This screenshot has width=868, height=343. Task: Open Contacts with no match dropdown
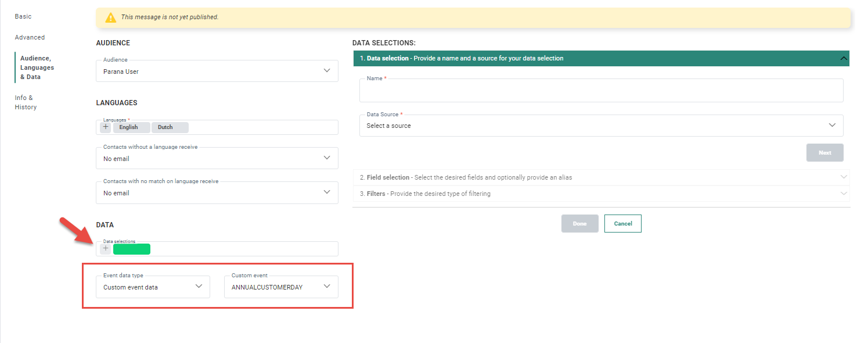pyautogui.click(x=217, y=192)
